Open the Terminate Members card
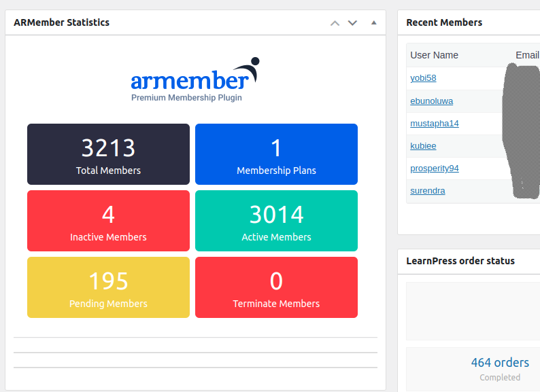 [x=276, y=287]
